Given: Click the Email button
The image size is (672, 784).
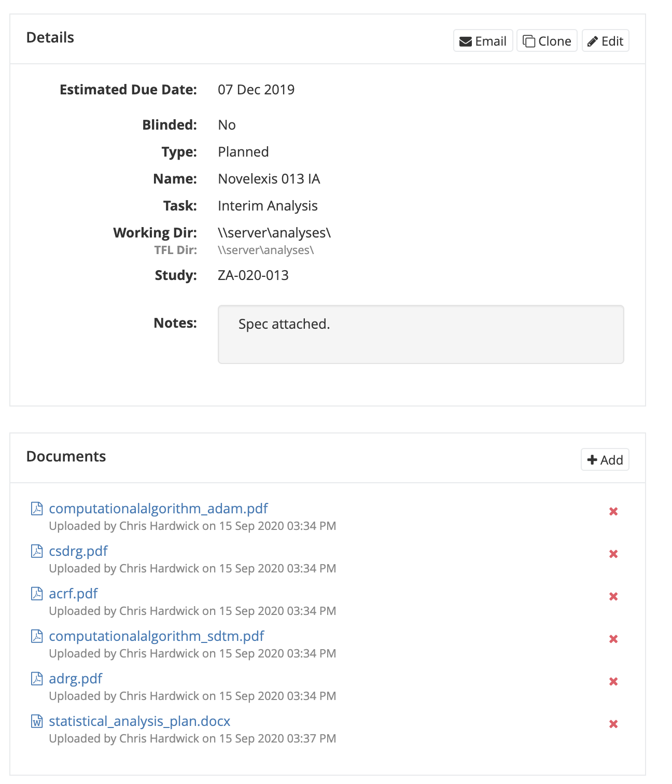Looking at the screenshot, I should click(x=483, y=41).
